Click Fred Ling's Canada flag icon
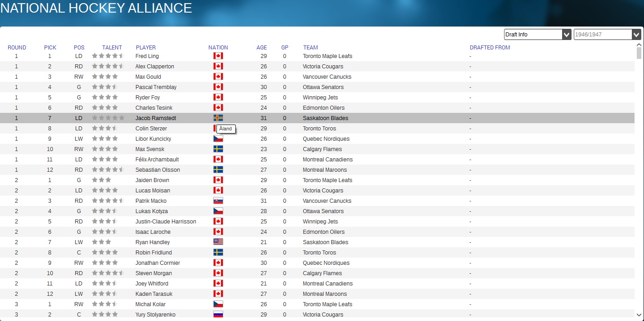The height and width of the screenshot is (321, 644). pos(218,56)
